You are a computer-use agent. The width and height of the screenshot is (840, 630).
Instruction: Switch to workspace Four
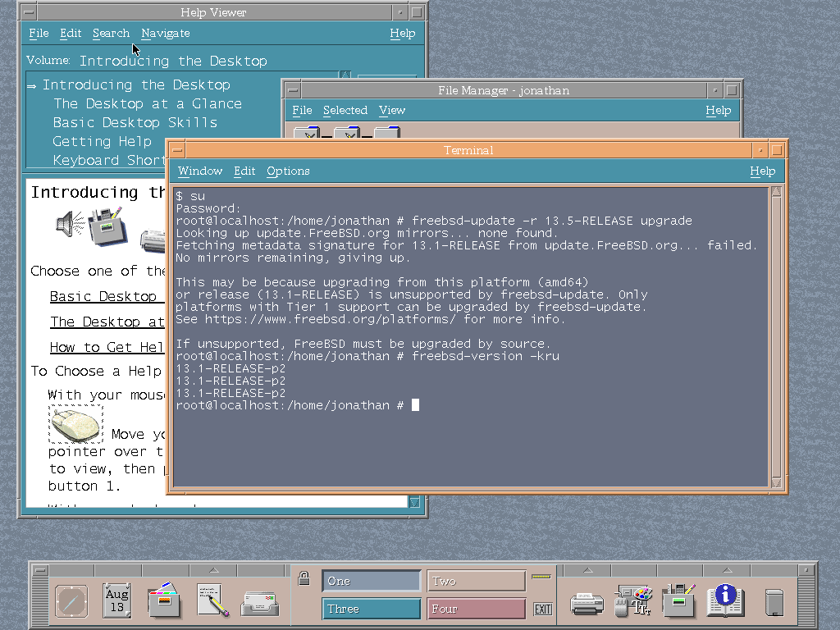(x=477, y=609)
